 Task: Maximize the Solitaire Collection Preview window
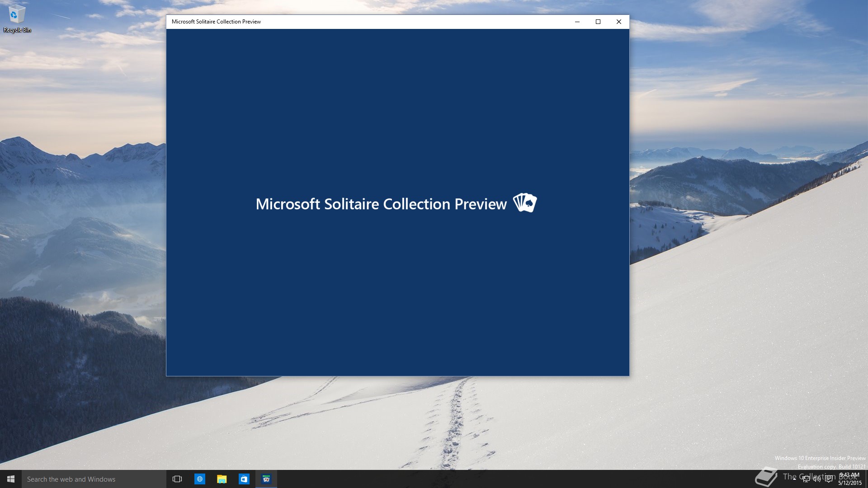(598, 22)
